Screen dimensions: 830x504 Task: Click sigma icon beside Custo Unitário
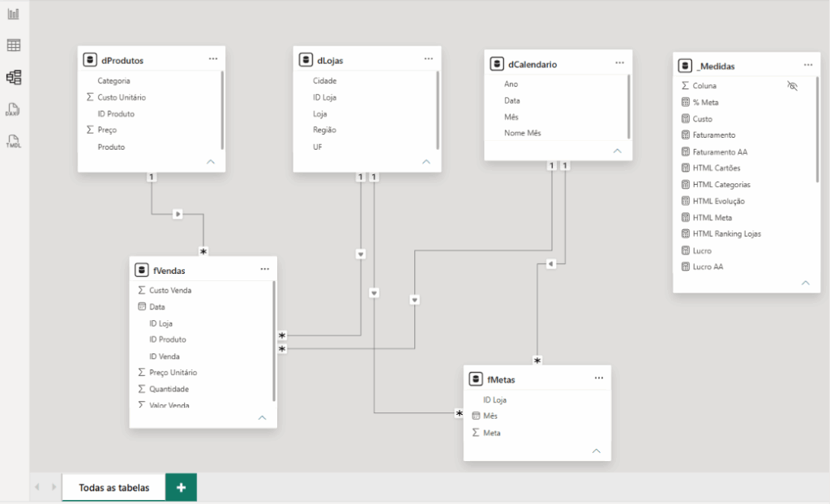(90, 97)
